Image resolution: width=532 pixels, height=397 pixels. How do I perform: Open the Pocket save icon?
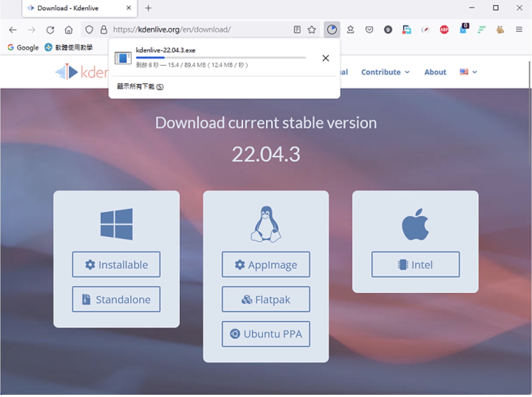pos(369,30)
